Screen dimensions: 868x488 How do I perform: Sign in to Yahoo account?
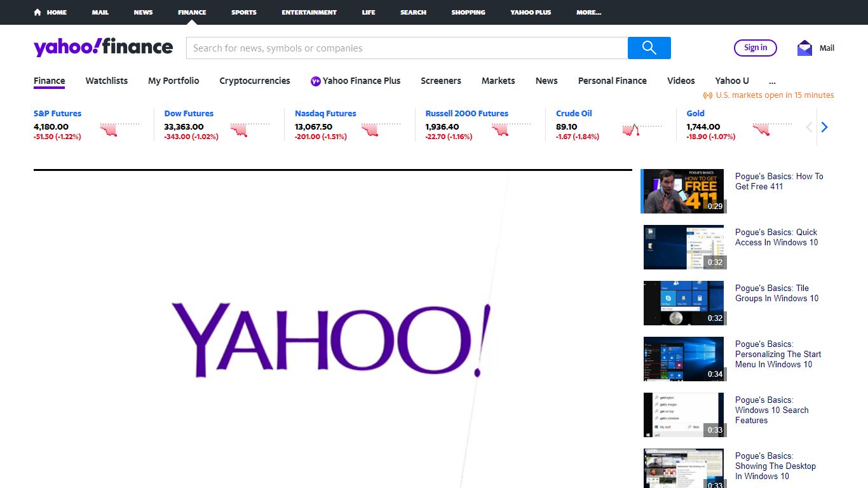[x=756, y=48]
